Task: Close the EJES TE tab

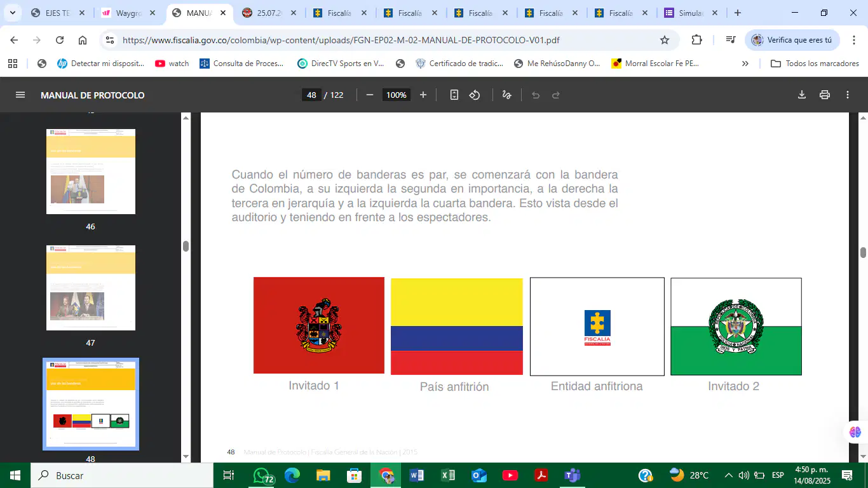Action: [x=82, y=13]
